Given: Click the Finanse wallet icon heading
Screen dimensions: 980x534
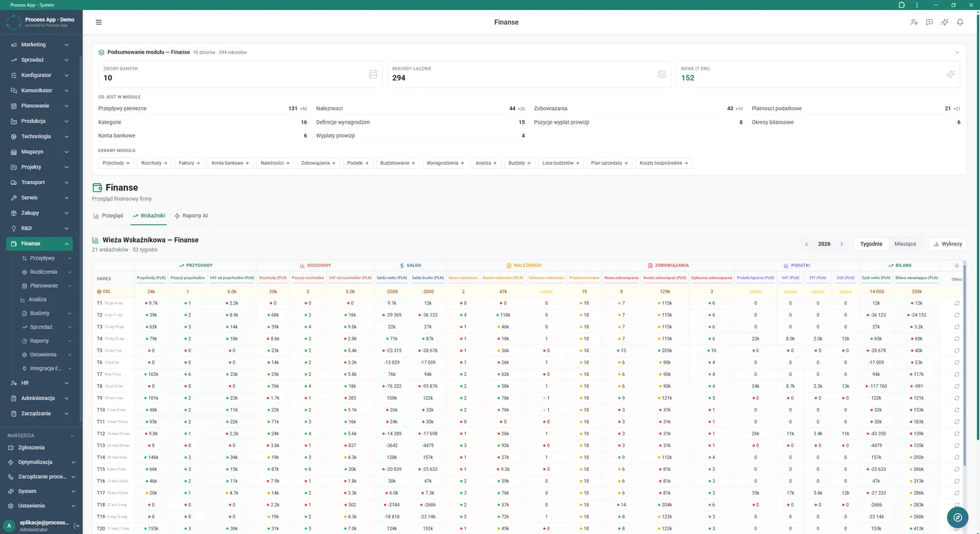Looking at the screenshot, I should tap(97, 187).
